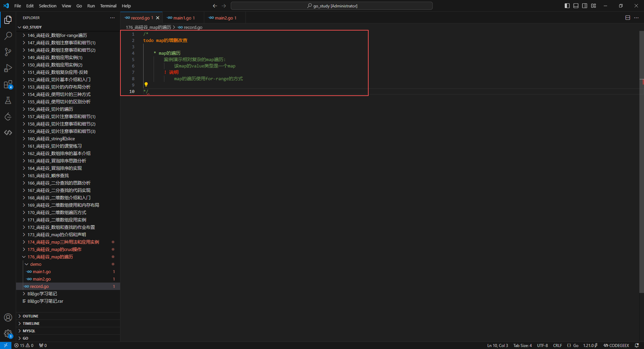Expand 165_尚硅谷_顺序查找 folder

coord(68,176)
